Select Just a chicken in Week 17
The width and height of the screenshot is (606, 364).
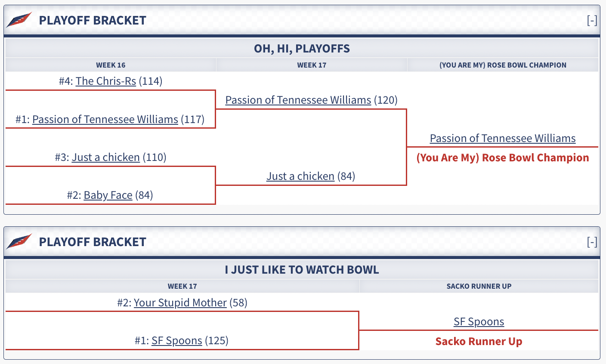300,176
